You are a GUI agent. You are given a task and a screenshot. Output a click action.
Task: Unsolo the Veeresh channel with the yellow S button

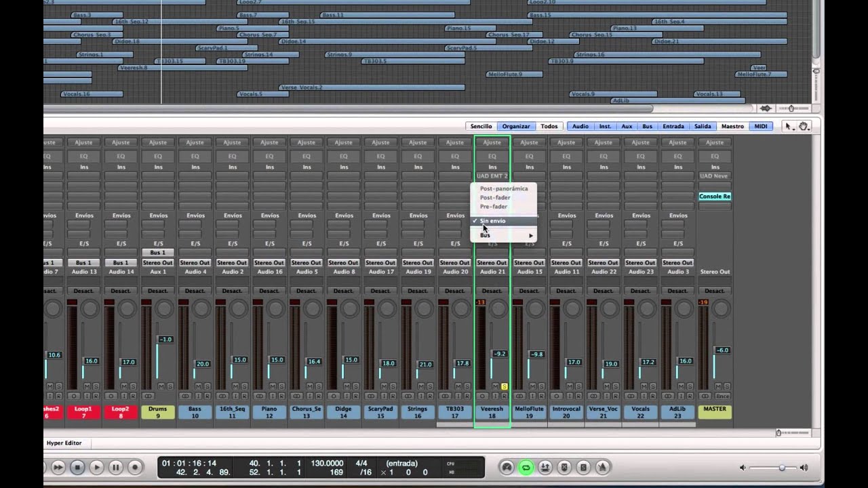click(504, 386)
